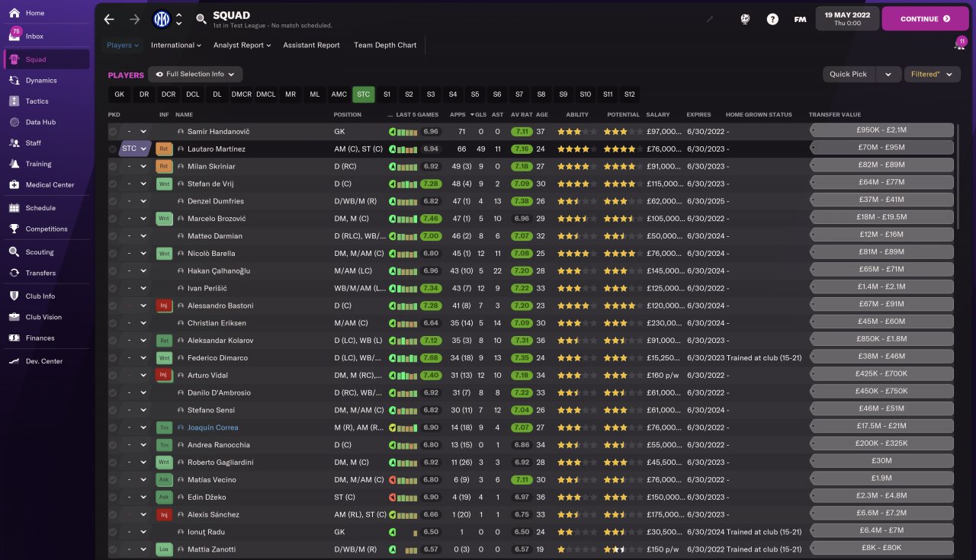This screenshot has width=976, height=560.
Task: Expand the arrow next to Quick Pick
Action: pos(888,74)
